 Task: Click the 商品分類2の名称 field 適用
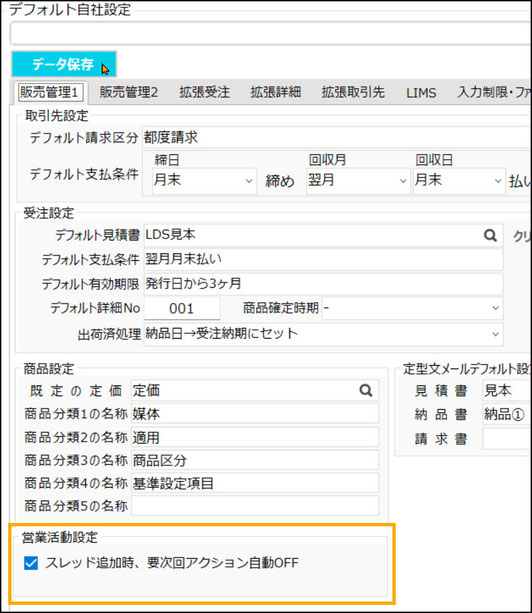pos(255,437)
